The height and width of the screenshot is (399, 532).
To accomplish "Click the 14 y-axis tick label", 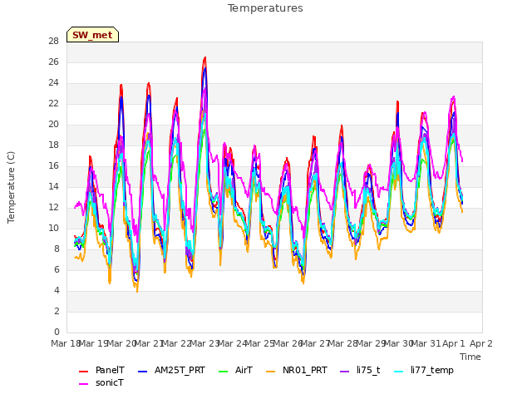I will click(53, 186).
